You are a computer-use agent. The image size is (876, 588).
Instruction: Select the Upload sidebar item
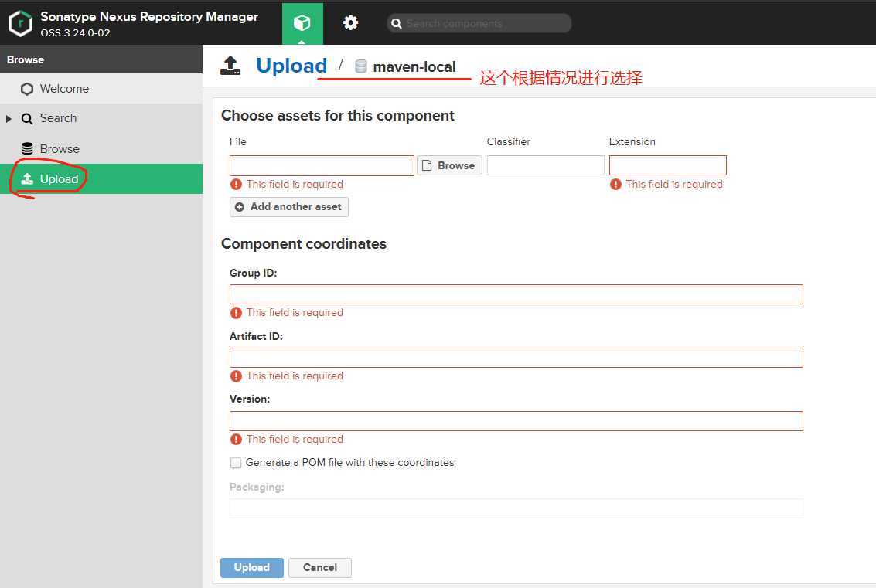coord(101,178)
